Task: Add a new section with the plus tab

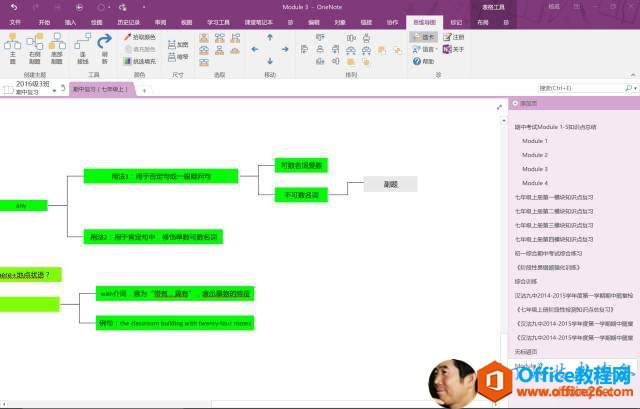Action: (144, 90)
